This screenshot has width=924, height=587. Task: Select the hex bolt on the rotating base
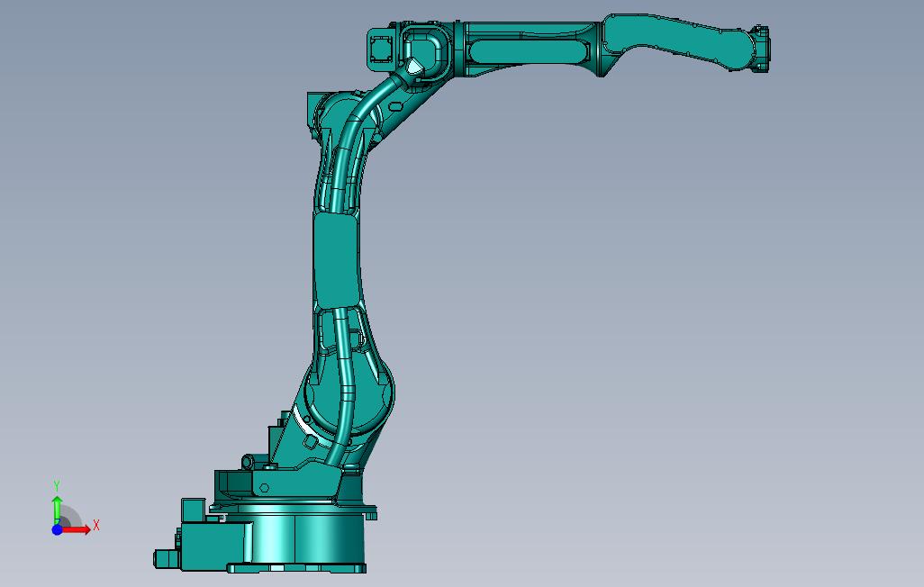[x=264, y=487]
